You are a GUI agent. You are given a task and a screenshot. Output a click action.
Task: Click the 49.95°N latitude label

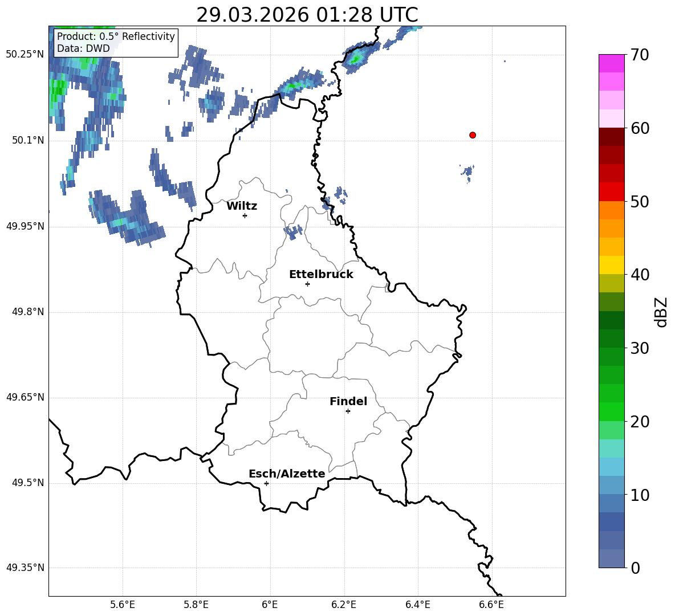[x=25, y=226]
